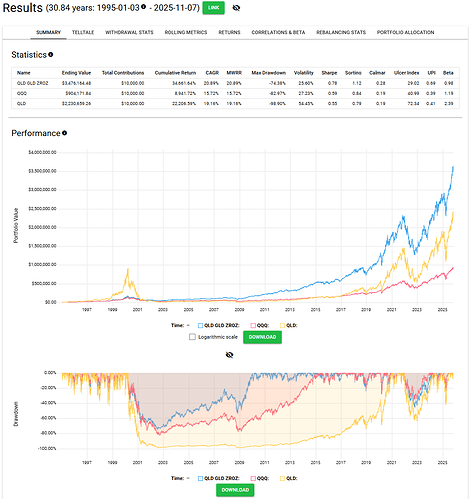Click the Sharpe column header
471x499 pixels.
tap(329, 73)
